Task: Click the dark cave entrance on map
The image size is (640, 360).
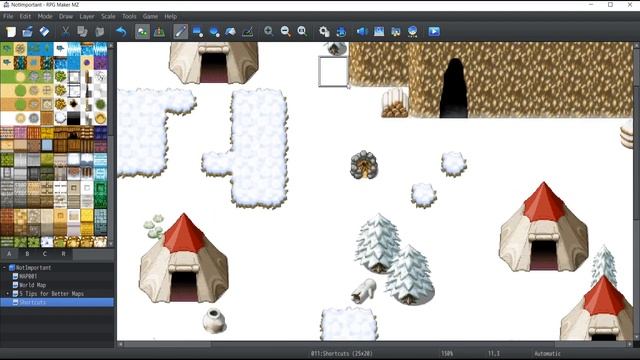Action: tap(454, 88)
